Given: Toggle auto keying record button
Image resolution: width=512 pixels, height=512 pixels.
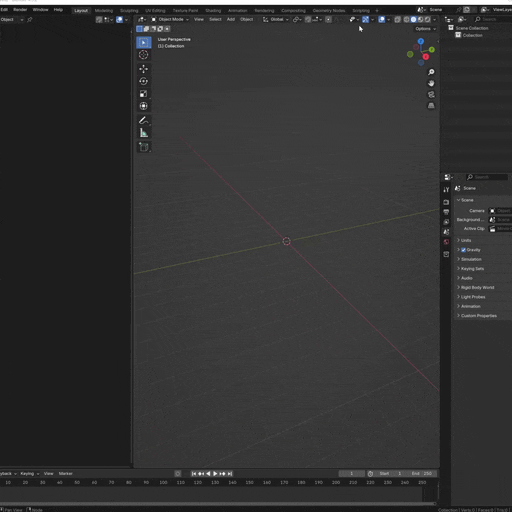Looking at the screenshot, I should 178,474.
